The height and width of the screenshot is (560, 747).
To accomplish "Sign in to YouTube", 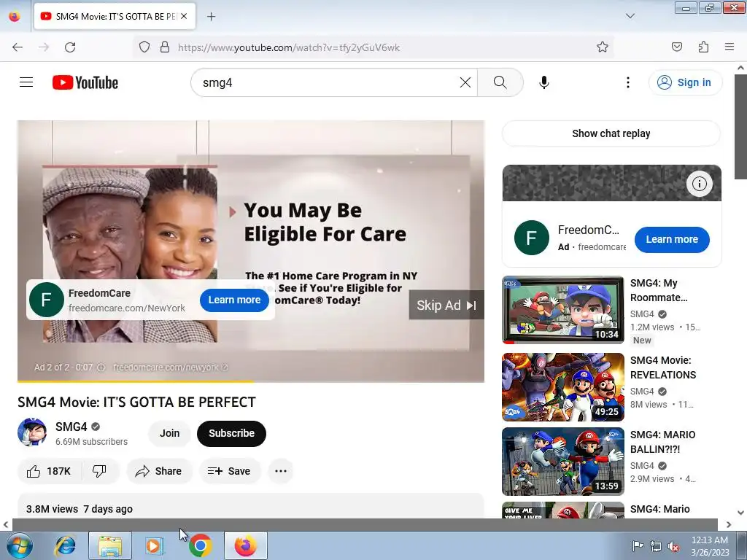I will (685, 82).
